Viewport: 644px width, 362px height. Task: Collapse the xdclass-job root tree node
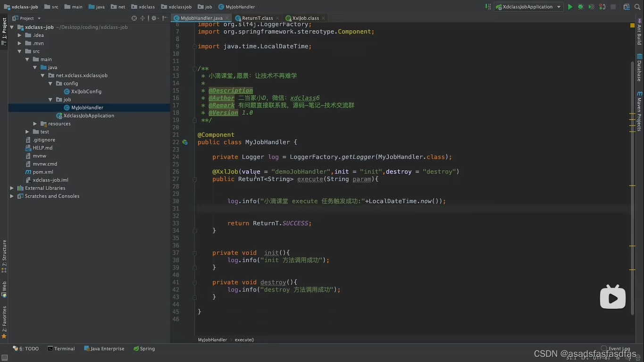click(x=12, y=27)
